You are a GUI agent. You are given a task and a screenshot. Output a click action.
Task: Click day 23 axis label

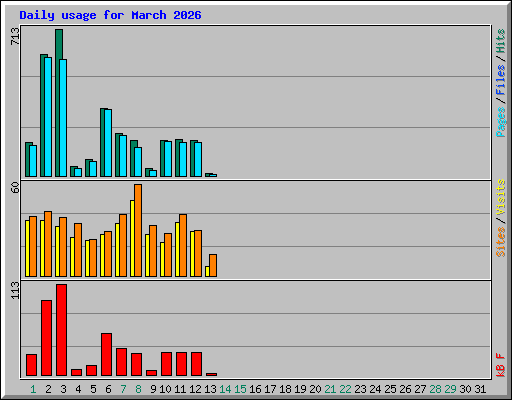tap(360, 389)
